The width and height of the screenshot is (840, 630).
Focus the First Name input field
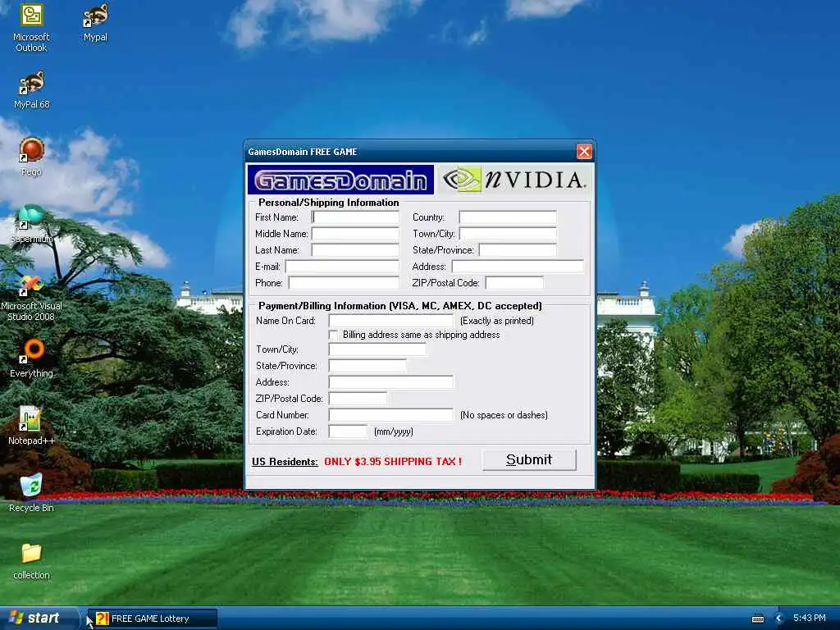[356, 217]
